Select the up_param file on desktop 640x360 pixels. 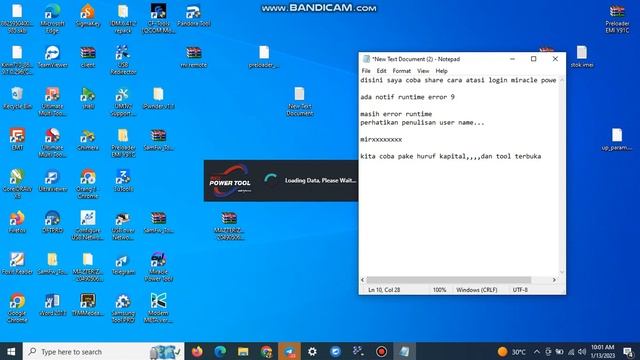coord(617,139)
